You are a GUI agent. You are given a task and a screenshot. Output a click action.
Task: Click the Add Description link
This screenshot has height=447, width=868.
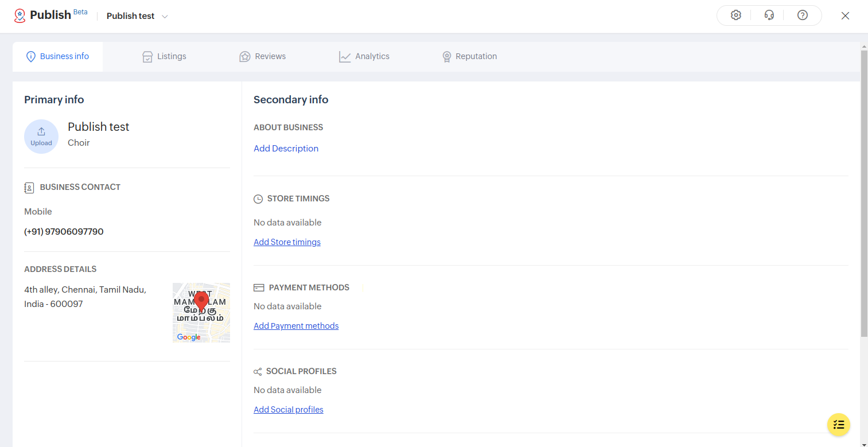pyautogui.click(x=286, y=149)
